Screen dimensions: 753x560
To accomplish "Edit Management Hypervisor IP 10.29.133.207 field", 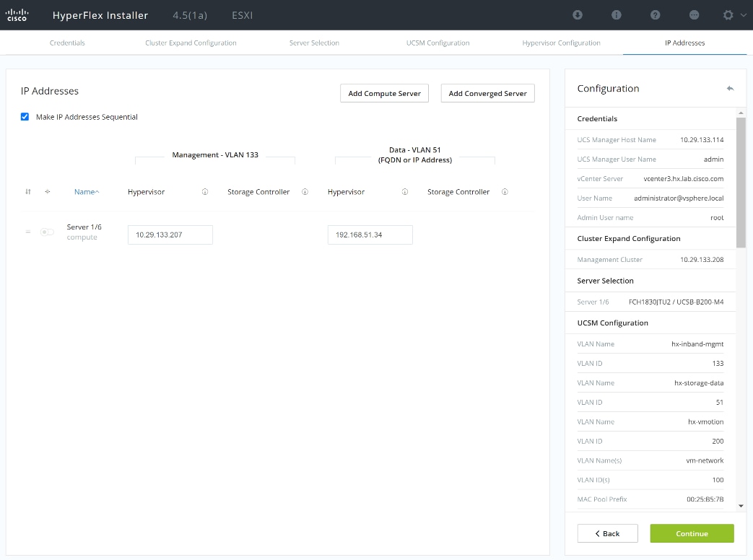I will [170, 235].
